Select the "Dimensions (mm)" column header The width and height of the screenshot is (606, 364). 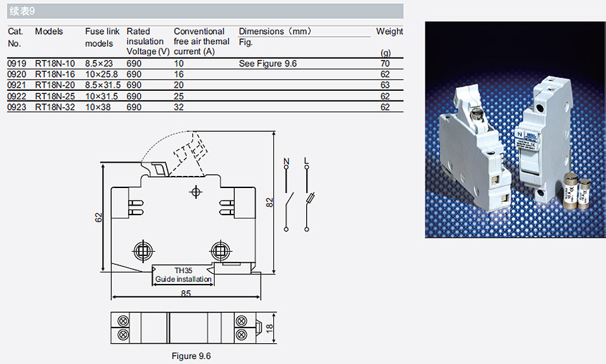click(275, 32)
